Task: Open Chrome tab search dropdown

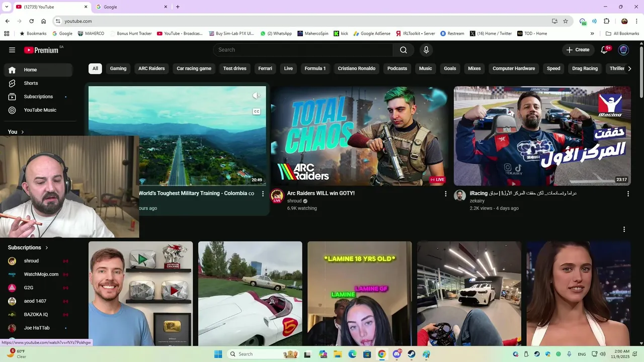Action: tap(7, 7)
